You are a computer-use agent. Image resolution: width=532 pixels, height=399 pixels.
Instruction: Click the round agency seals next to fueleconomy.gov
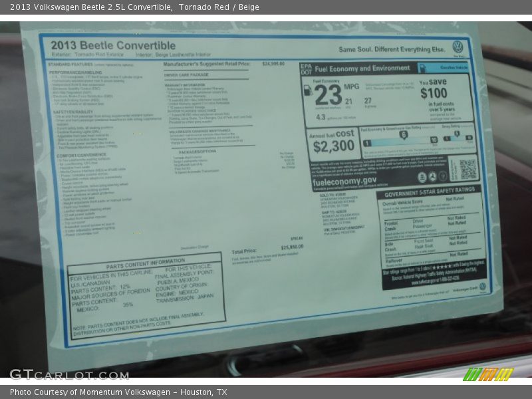click(x=432, y=176)
